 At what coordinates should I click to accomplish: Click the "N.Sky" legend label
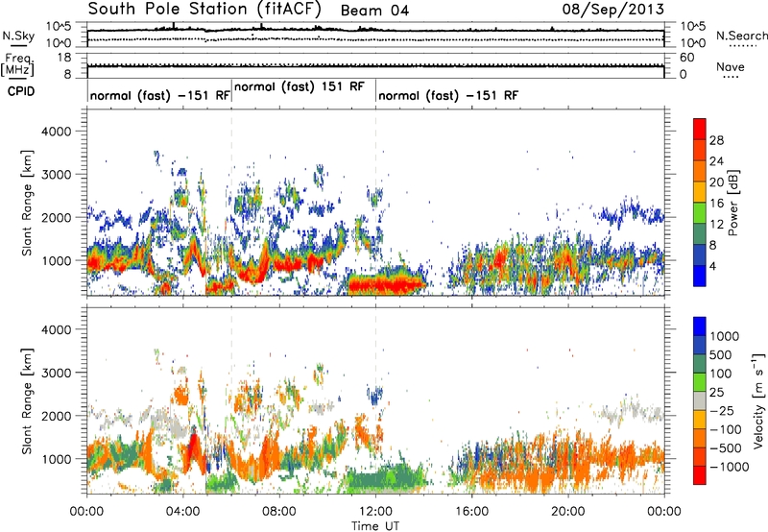point(18,36)
